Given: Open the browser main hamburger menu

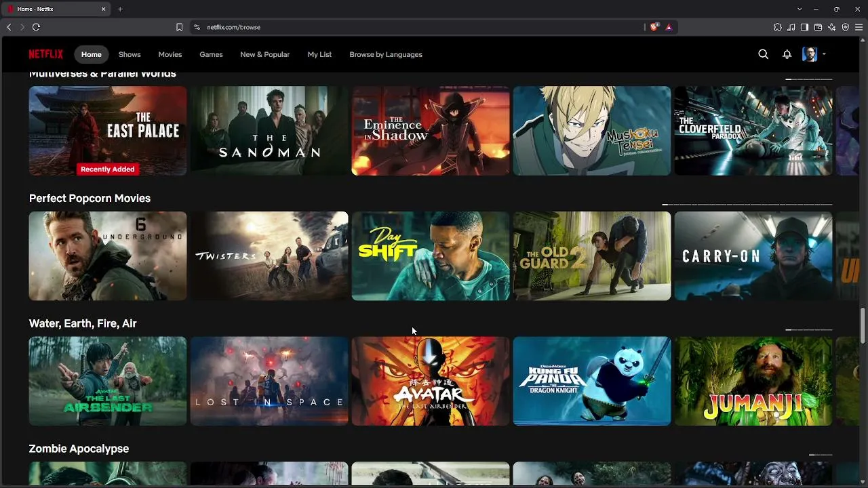Looking at the screenshot, I should [x=859, y=27].
